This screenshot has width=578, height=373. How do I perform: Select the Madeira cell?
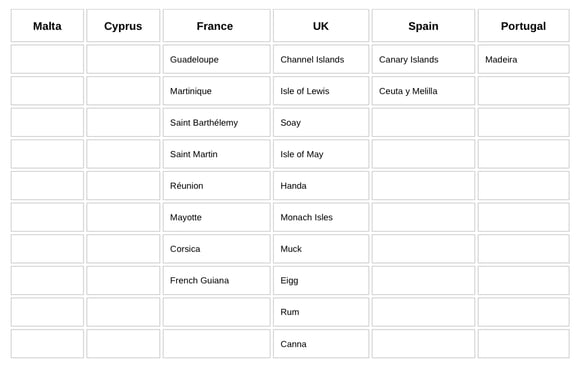523,59
